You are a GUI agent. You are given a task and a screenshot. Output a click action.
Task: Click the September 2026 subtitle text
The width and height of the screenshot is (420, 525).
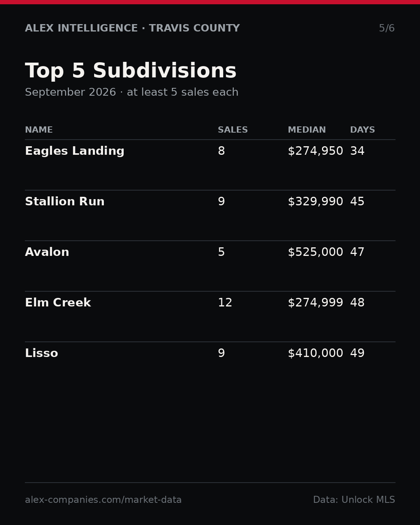pyautogui.click(x=70, y=93)
